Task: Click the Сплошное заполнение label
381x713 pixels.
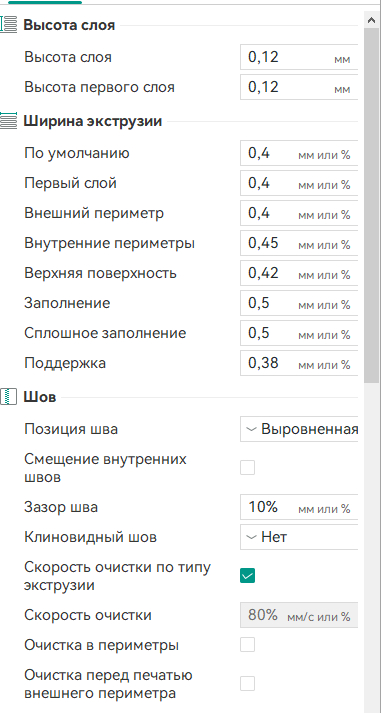Action: click(x=105, y=333)
